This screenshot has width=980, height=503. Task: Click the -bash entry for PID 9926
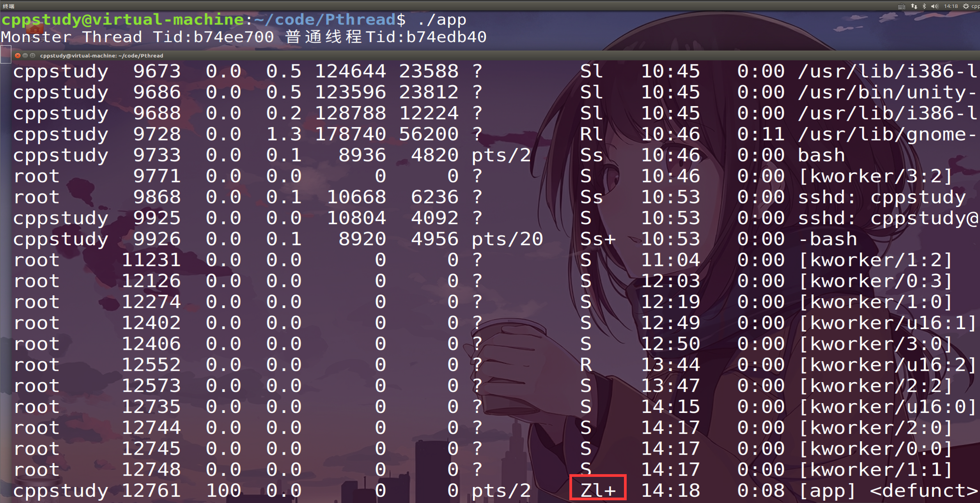click(x=828, y=239)
